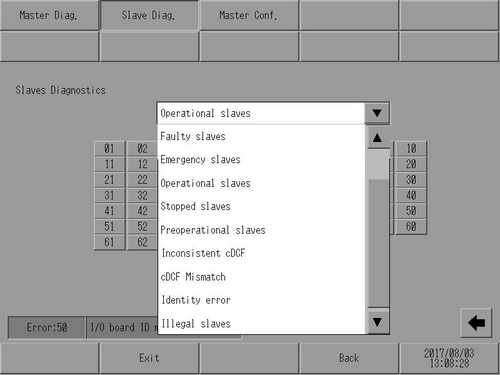Switch to Master Diag. tab
This screenshot has height=375, width=500.
pyautogui.click(x=49, y=15)
